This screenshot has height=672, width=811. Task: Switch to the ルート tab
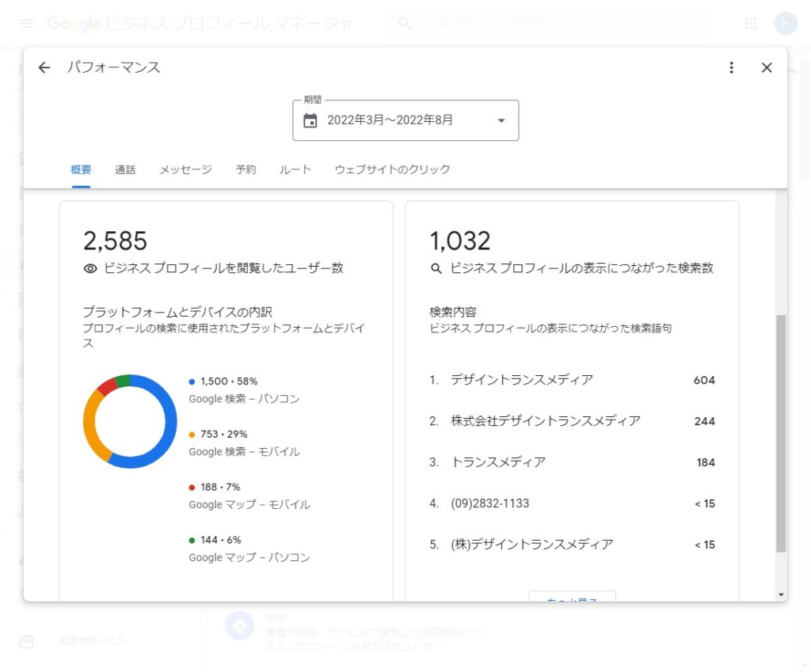tap(295, 169)
